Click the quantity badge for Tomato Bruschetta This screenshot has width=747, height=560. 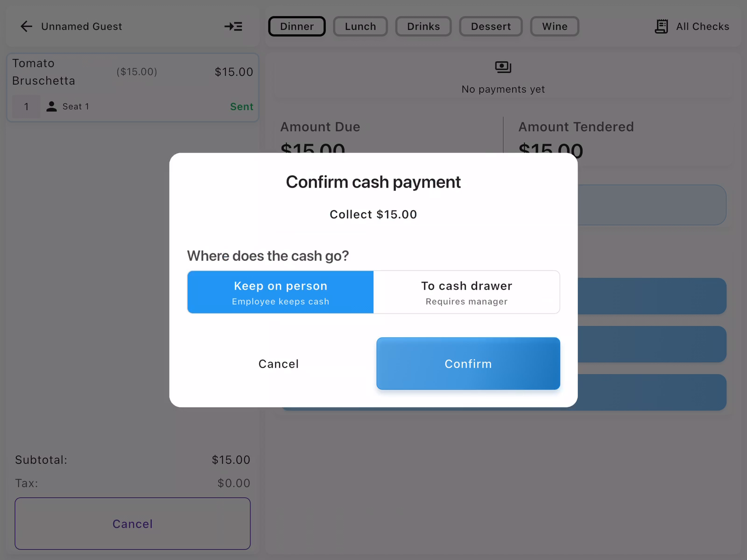pos(26,106)
